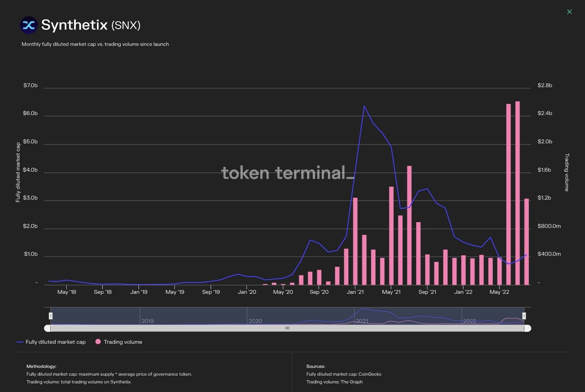The width and height of the screenshot is (585, 392).
Task: Click the $800.0m right axis value
Action: coord(549,226)
